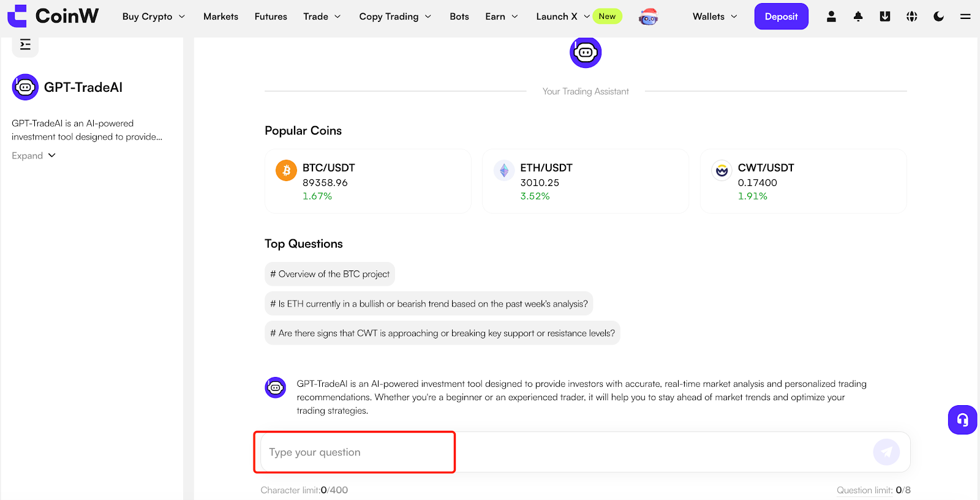This screenshot has width=980, height=500.
Task: Expand the Copy Trading dropdown
Action: 395,17
